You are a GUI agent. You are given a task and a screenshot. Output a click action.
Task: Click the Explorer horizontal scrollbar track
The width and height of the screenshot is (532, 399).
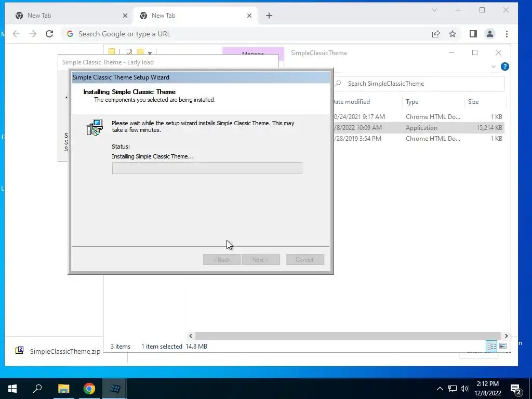point(348,336)
